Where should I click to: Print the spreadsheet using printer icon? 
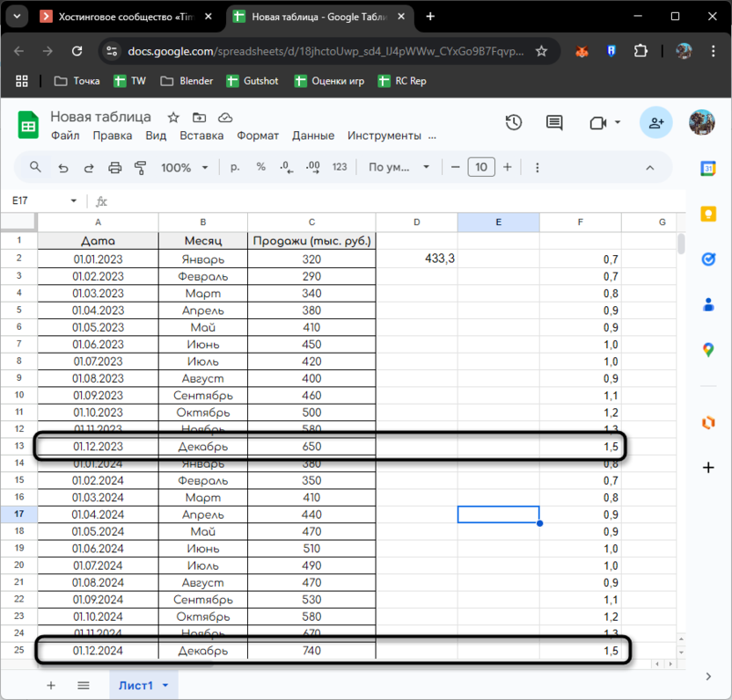(114, 167)
